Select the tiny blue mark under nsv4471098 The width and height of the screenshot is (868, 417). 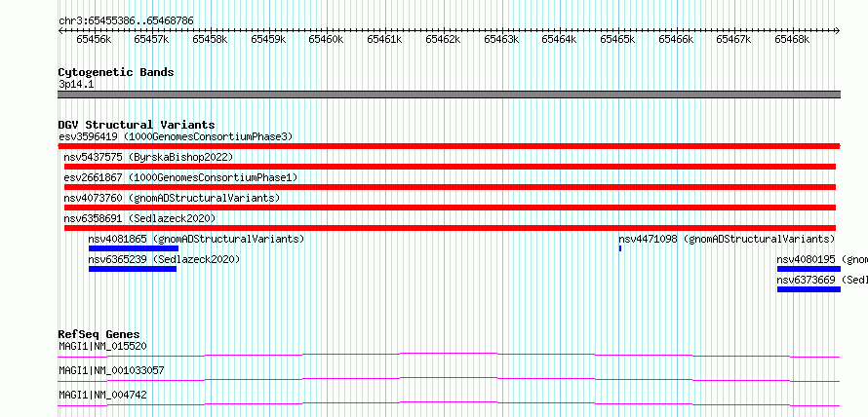[620, 248]
